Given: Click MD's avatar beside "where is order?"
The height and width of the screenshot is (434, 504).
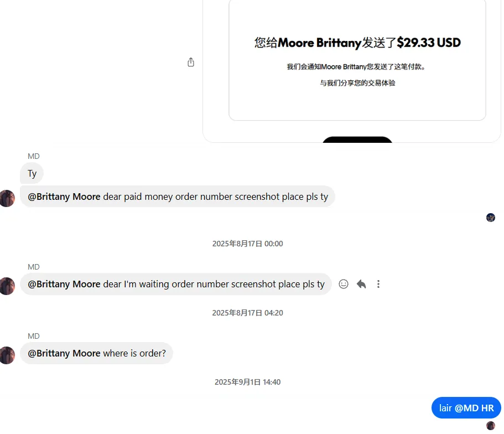Looking at the screenshot, I should [7, 355].
